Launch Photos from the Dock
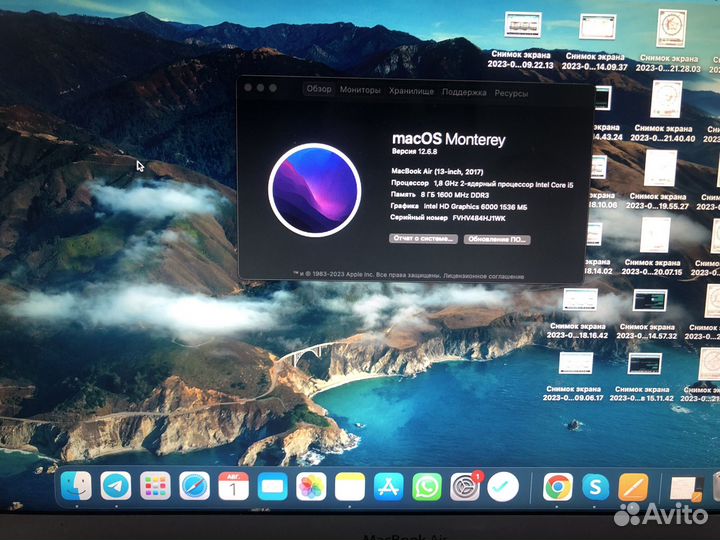Viewport: 720px width, 540px height. click(x=311, y=487)
